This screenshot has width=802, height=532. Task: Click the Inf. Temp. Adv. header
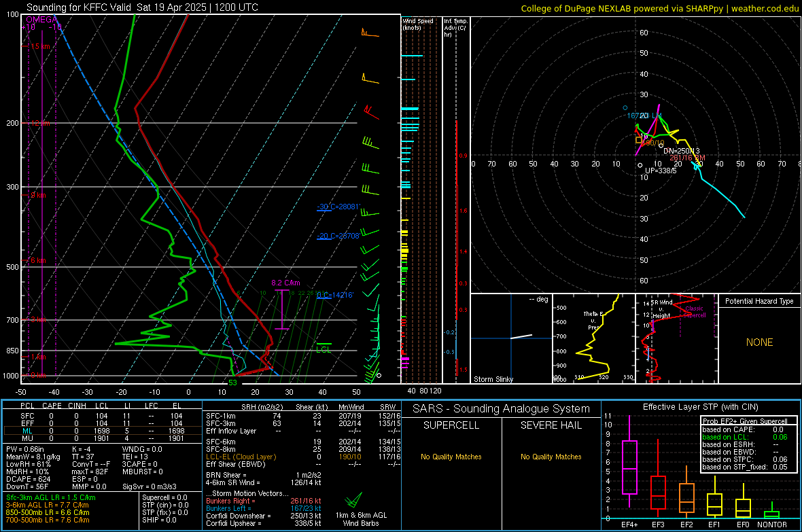pyautogui.click(x=455, y=28)
